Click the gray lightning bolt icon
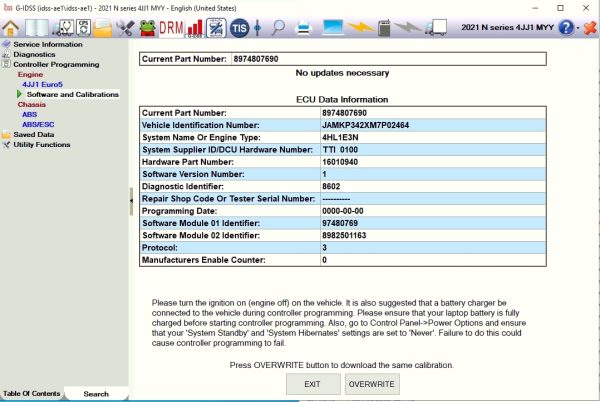This screenshot has width=600, height=402. tap(407, 27)
